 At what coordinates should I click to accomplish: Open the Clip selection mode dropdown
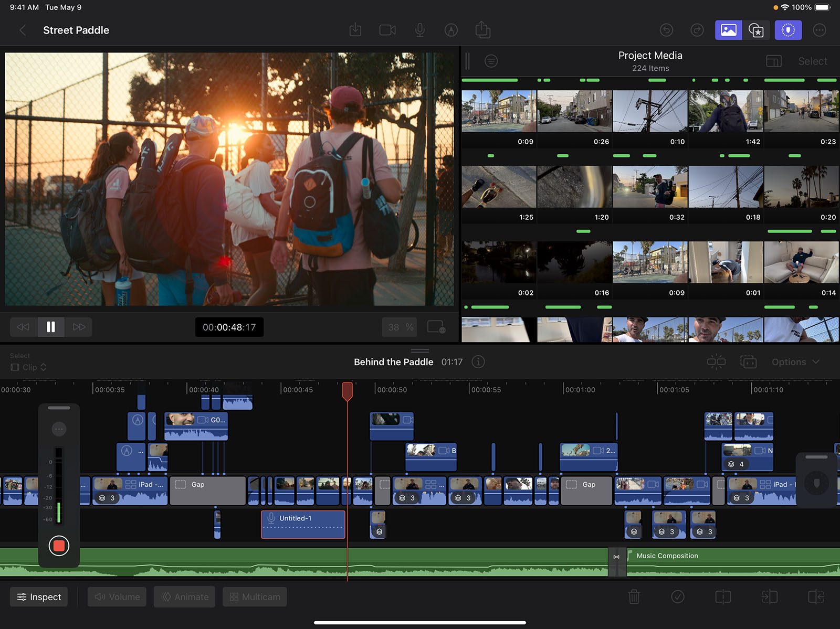tap(29, 367)
